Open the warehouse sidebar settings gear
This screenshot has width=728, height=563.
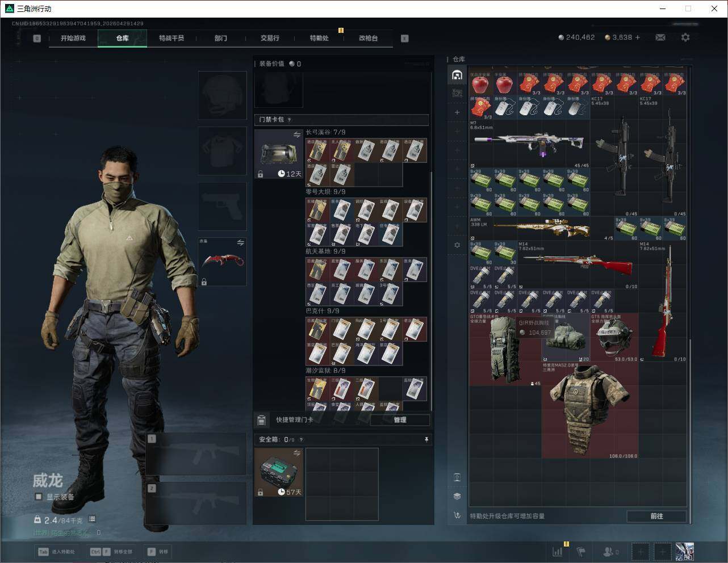tap(457, 245)
